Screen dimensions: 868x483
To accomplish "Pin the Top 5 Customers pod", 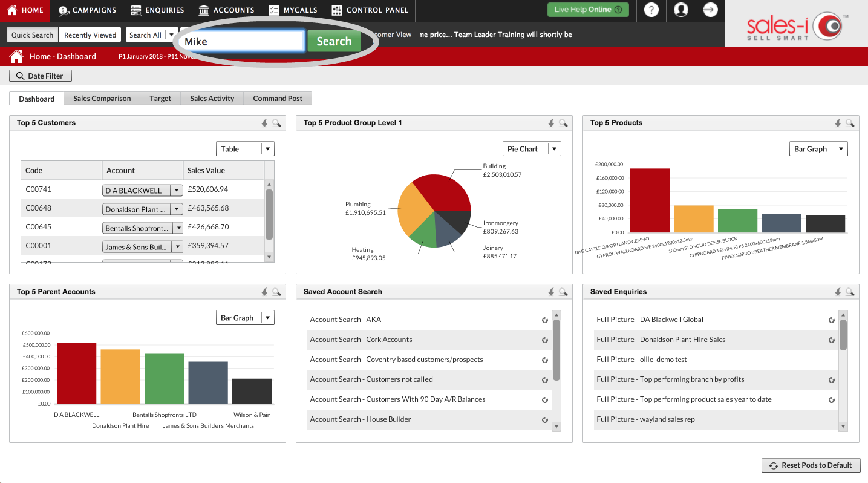I will tap(264, 123).
